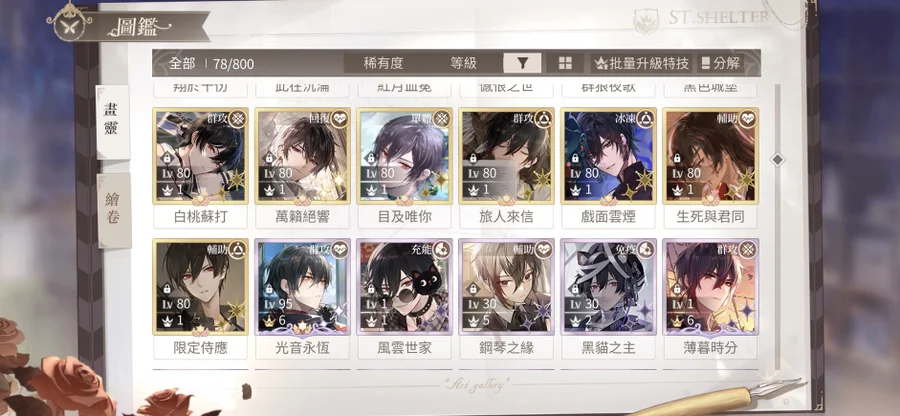
Task: Open the 黑貓之主 card thumbnail
Action: click(608, 286)
